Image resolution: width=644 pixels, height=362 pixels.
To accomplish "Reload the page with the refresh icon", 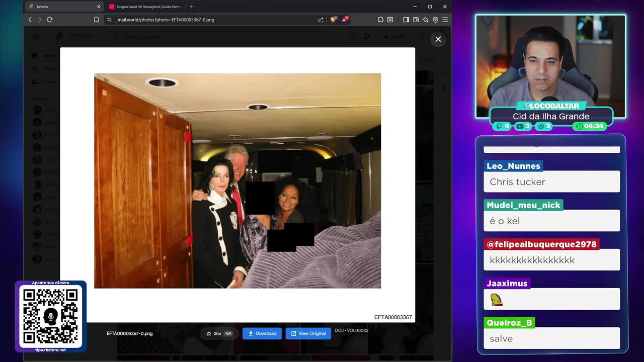I will point(50,20).
